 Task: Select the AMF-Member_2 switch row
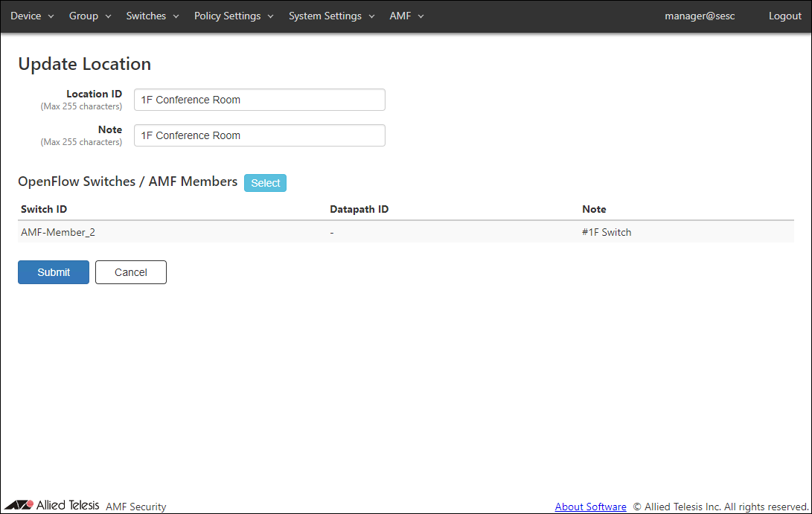[58, 232]
